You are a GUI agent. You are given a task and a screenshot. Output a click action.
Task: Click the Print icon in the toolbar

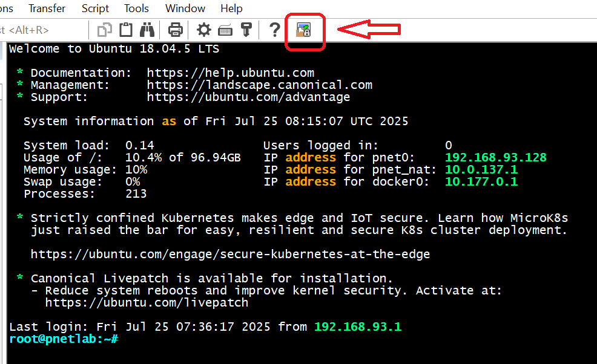tap(175, 30)
